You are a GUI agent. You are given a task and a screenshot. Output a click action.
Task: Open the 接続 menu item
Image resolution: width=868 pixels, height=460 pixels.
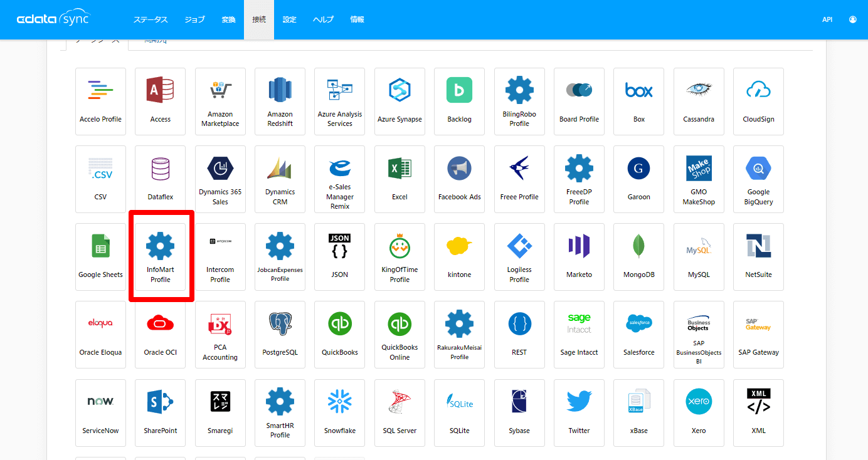[x=259, y=19]
